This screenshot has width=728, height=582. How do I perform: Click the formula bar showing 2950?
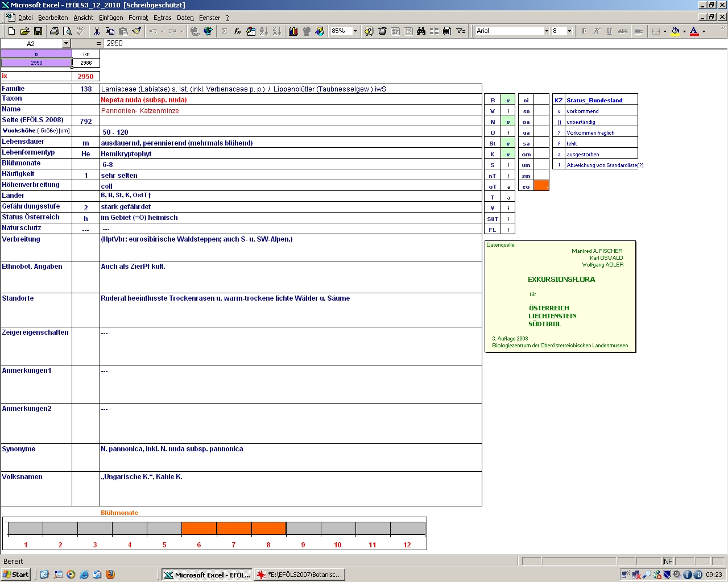pos(415,44)
